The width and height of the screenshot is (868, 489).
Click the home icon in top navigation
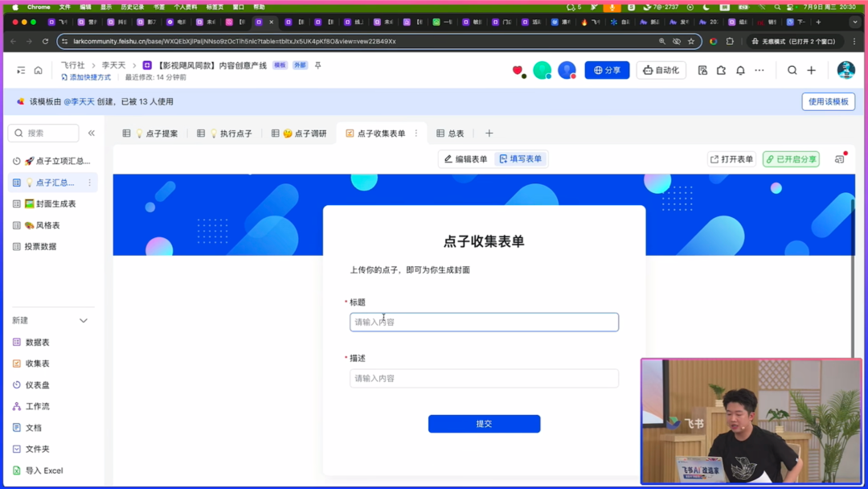[x=38, y=71]
